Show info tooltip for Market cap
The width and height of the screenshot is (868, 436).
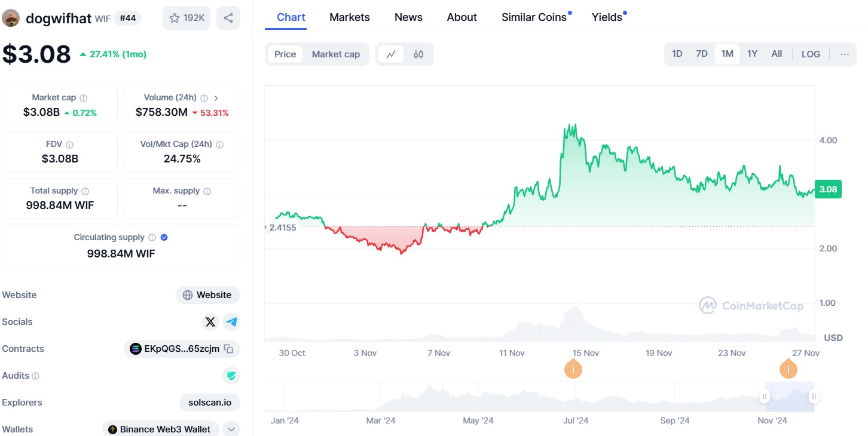[x=84, y=98]
